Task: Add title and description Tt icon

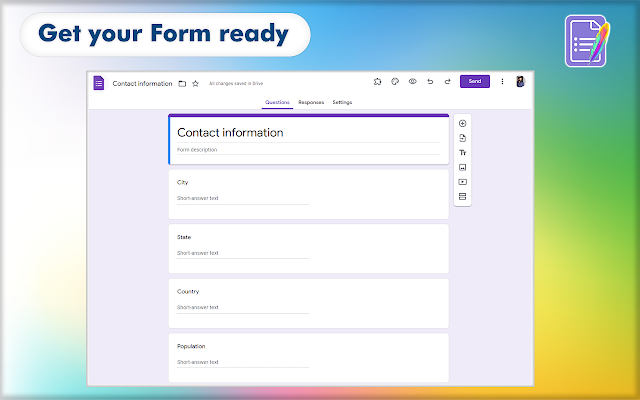Action: 462,153
